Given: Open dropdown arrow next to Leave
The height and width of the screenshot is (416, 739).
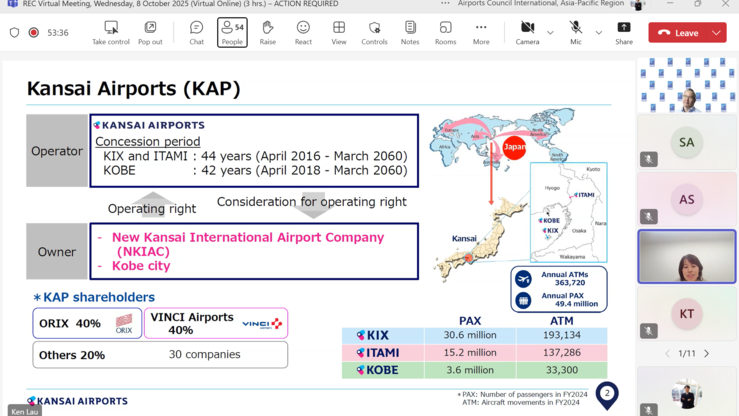Looking at the screenshot, I should tap(716, 33).
